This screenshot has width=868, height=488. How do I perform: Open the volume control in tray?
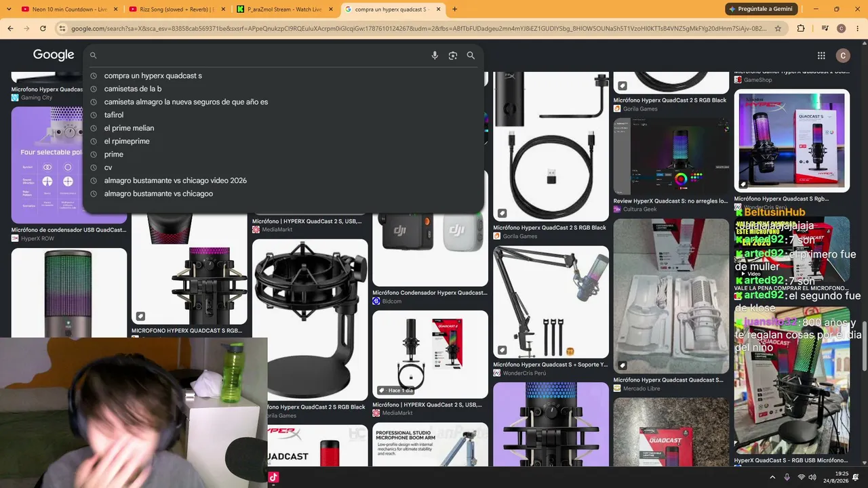[x=812, y=477]
